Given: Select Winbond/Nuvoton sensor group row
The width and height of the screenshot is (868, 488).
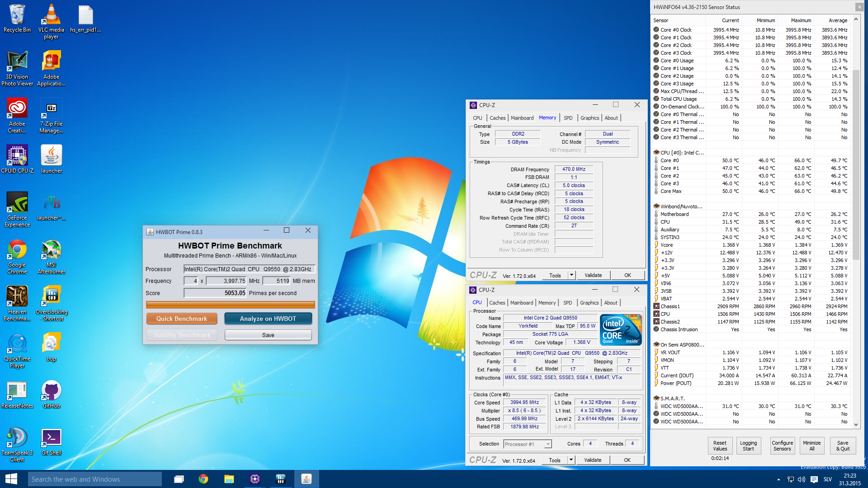Looking at the screenshot, I should pyautogui.click(x=750, y=206).
